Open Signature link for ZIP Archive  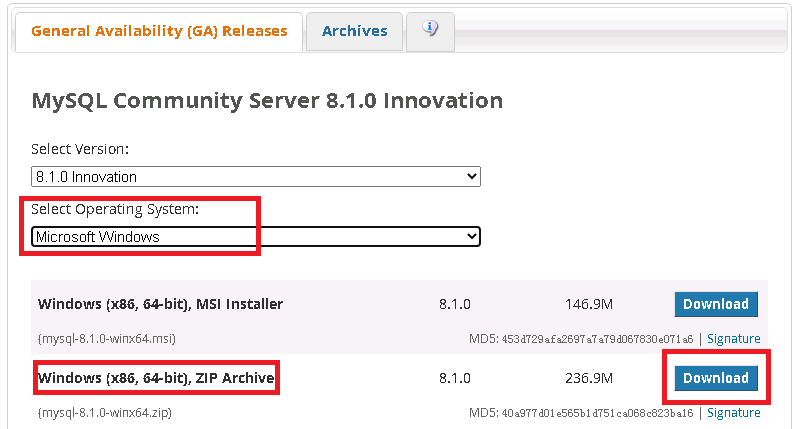(733, 413)
